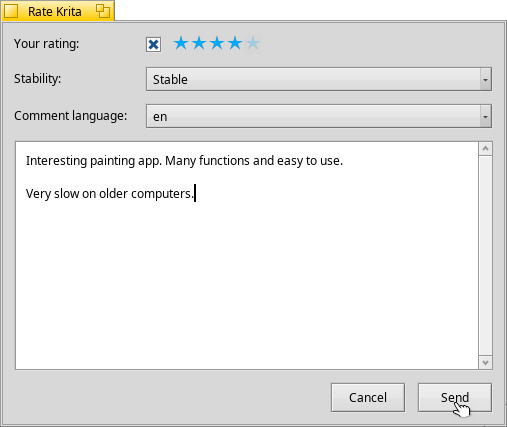Choose the third rating star
The height and width of the screenshot is (427, 507).
(217, 43)
